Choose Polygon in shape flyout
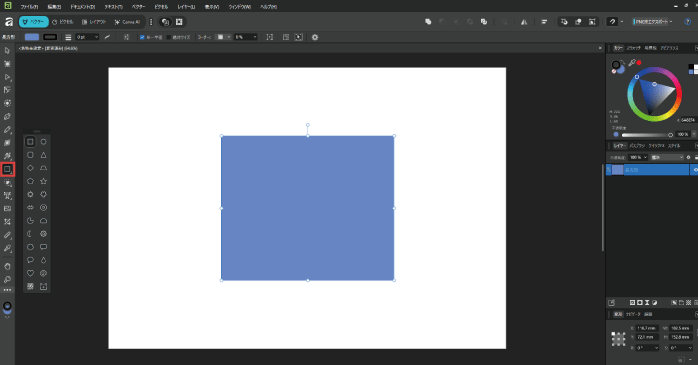Screen dimensions: 698x365 pos(30,181)
